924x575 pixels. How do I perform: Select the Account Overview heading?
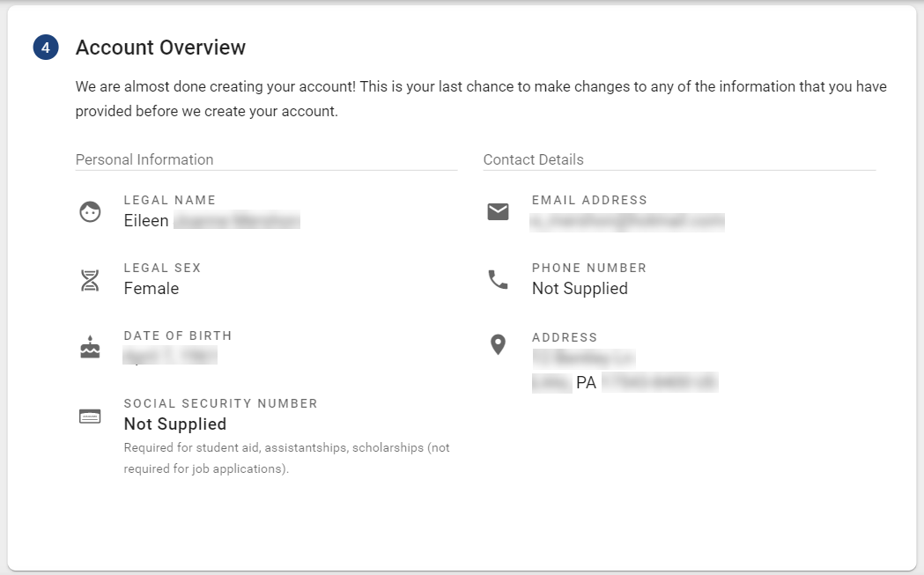pyautogui.click(x=160, y=48)
